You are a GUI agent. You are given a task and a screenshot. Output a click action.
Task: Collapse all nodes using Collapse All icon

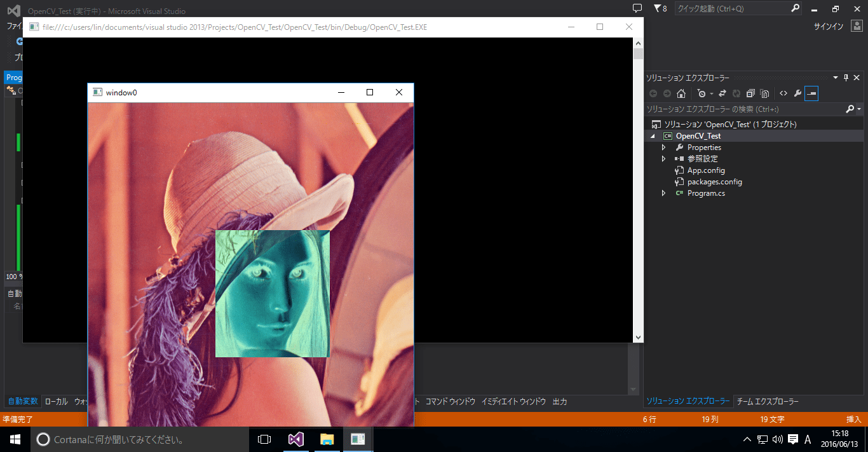750,93
